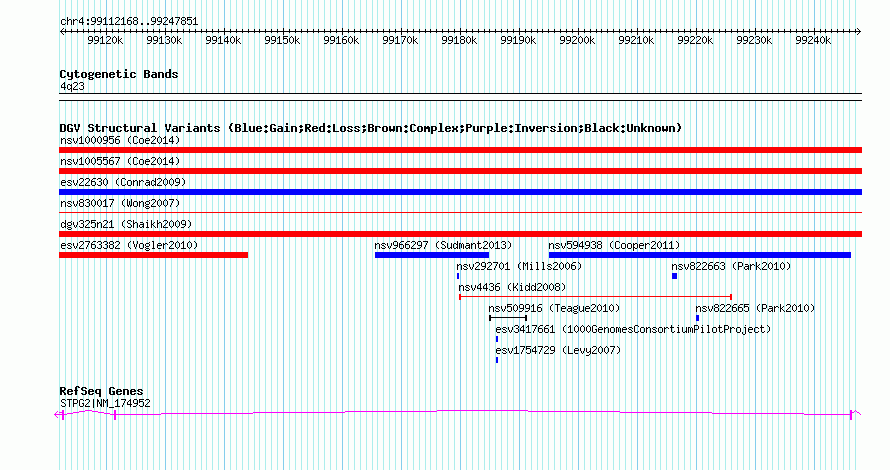Open the nsv830017 (Wong2007) variant label
This screenshot has width=890, height=470.
click(x=120, y=203)
